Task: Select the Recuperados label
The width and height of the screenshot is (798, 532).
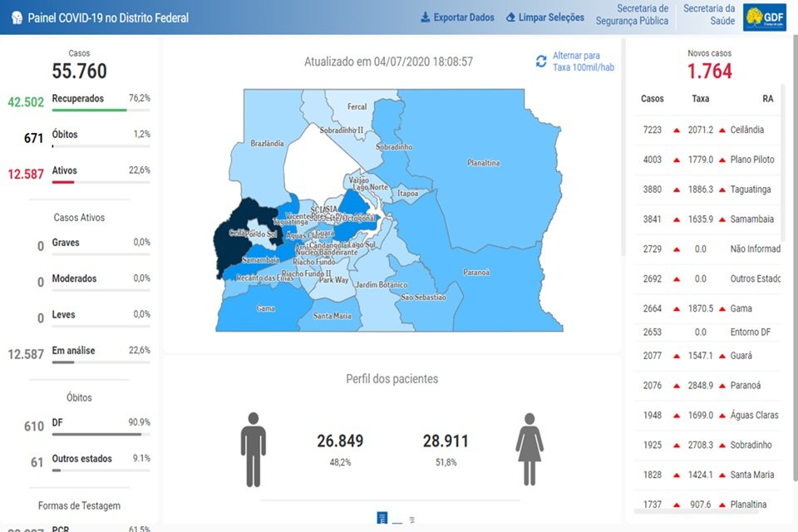Action: [78, 98]
